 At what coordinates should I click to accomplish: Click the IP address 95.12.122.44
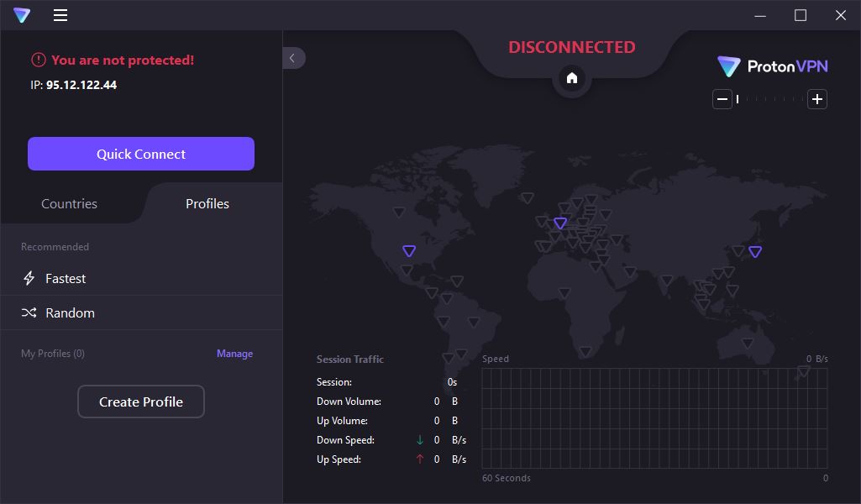click(81, 85)
